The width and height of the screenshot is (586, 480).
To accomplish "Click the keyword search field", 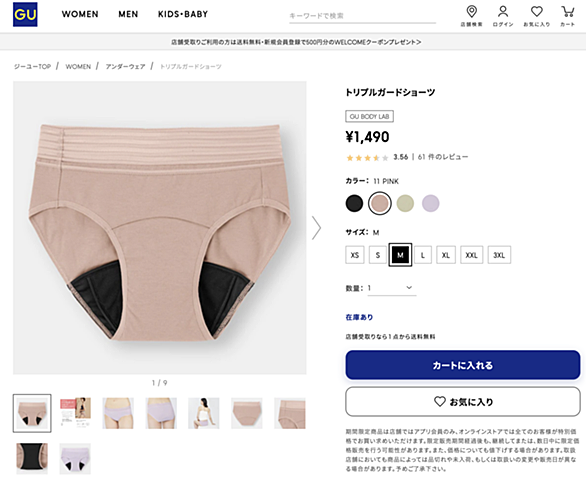I will pyautogui.click(x=363, y=16).
